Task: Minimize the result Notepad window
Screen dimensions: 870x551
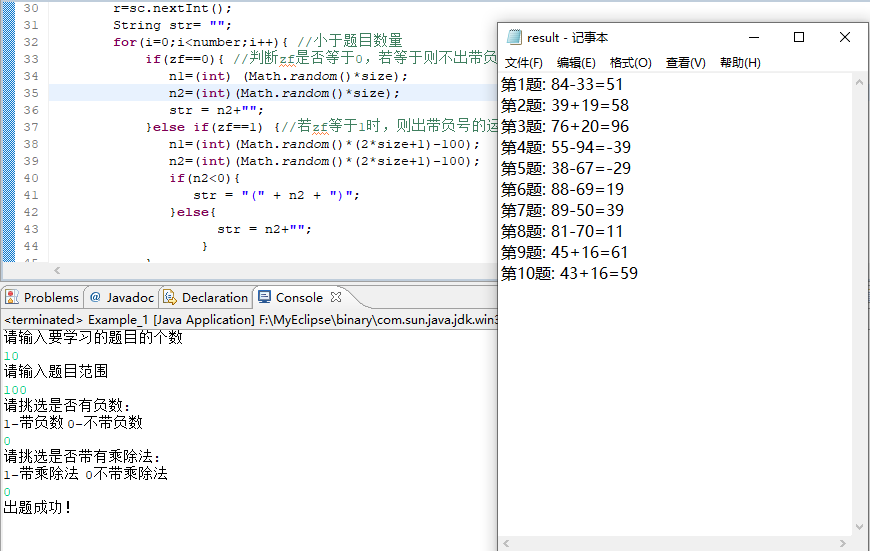Action: (x=753, y=37)
